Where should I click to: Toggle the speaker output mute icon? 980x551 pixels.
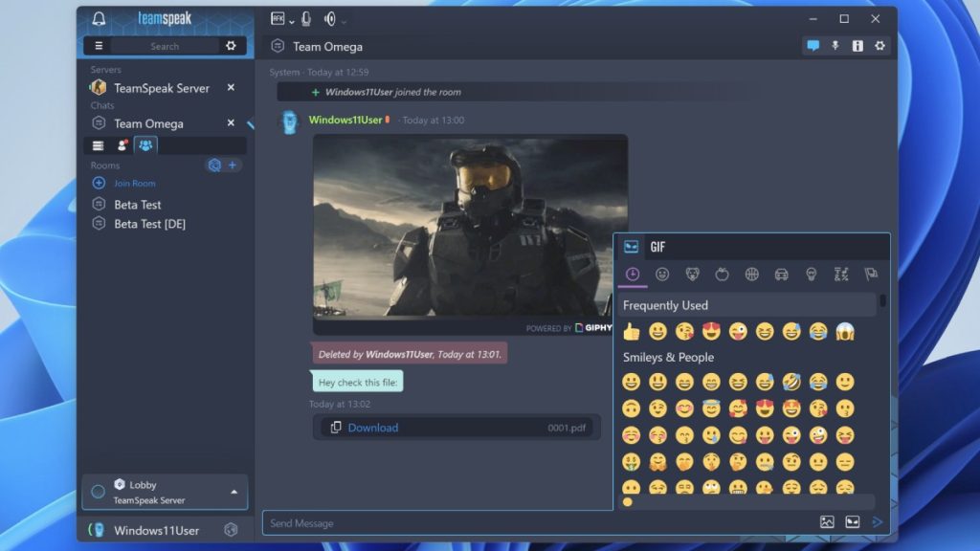pos(330,19)
